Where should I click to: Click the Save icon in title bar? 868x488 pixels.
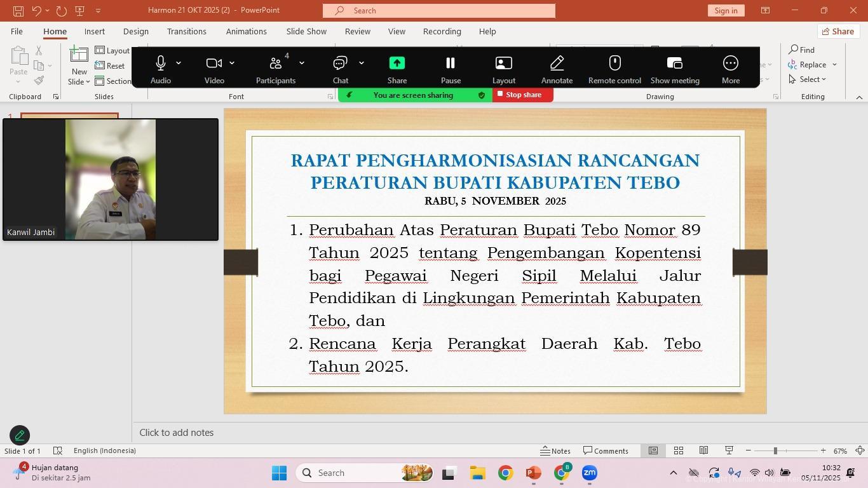pyautogui.click(x=18, y=10)
